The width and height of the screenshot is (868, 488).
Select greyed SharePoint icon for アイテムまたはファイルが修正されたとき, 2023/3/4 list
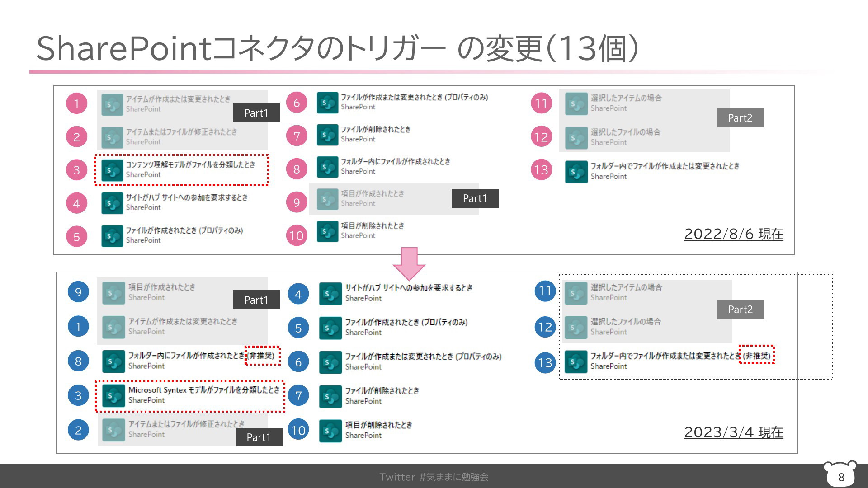click(113, 430)
